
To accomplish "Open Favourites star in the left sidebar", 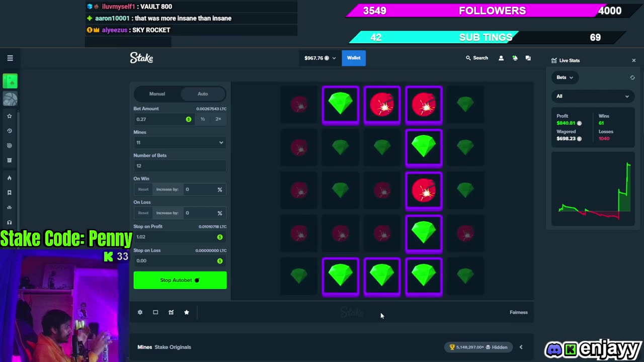I will 9,116.
